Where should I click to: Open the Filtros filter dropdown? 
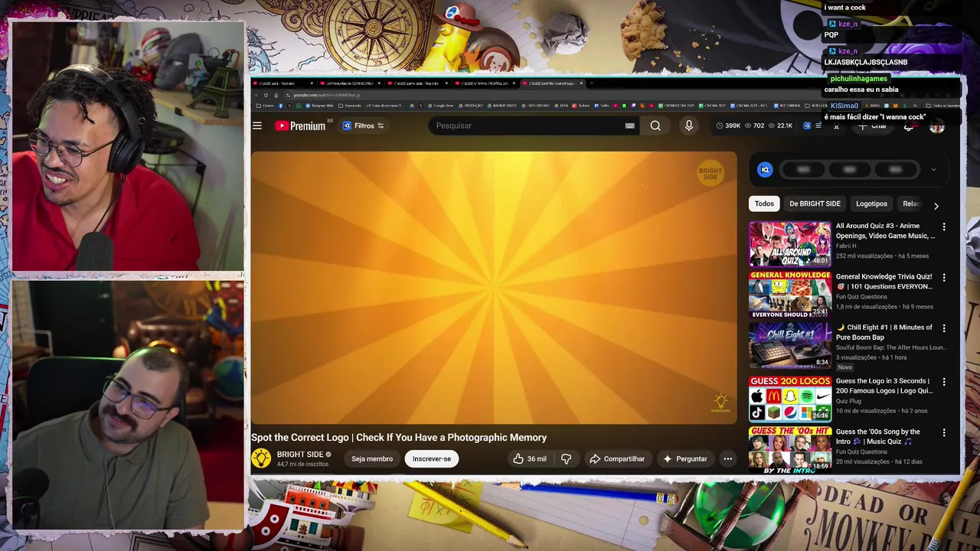coord(363,126)
